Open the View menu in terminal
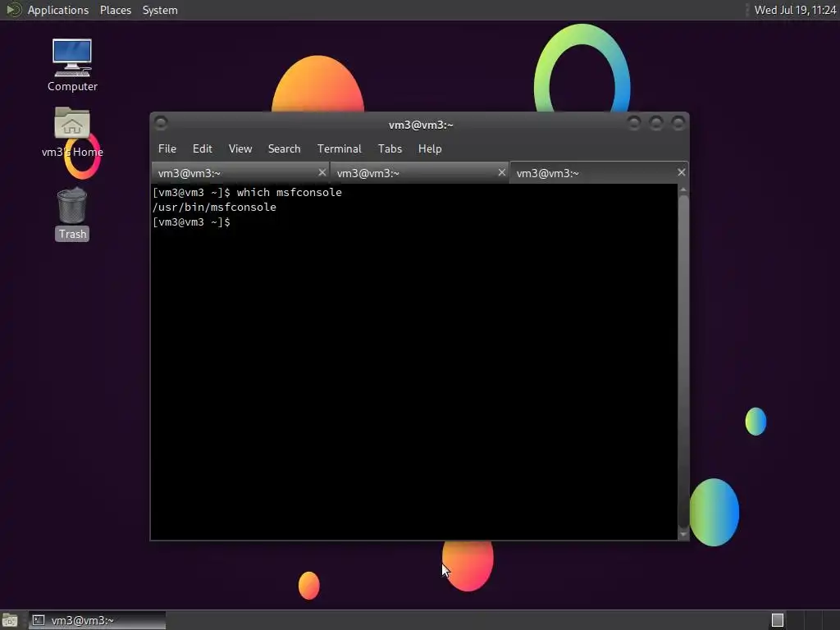This screenshot has width=840, height=630. tap(240, 149)
